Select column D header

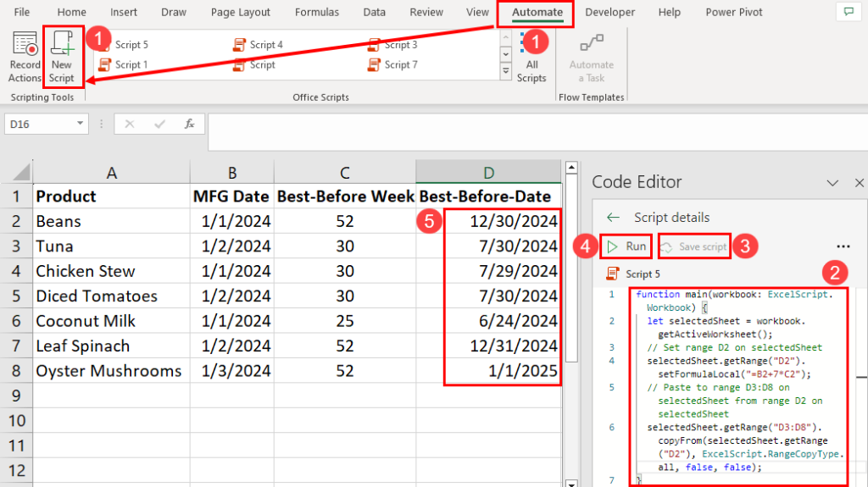point(488,173)
